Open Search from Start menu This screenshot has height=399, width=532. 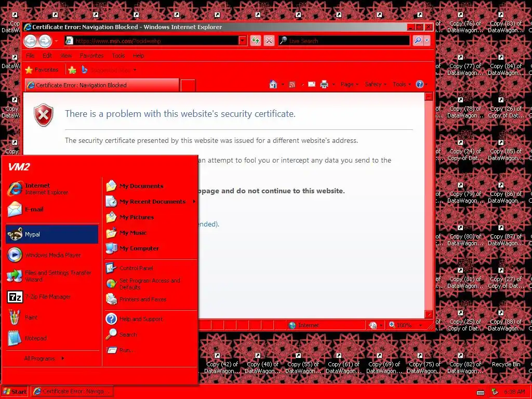[x=151, y=335]
